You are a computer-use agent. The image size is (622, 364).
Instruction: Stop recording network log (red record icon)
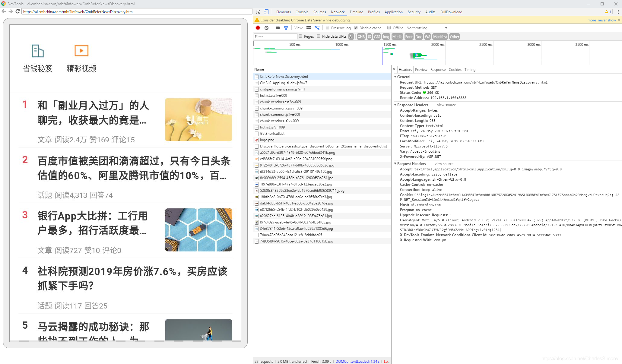258,28
